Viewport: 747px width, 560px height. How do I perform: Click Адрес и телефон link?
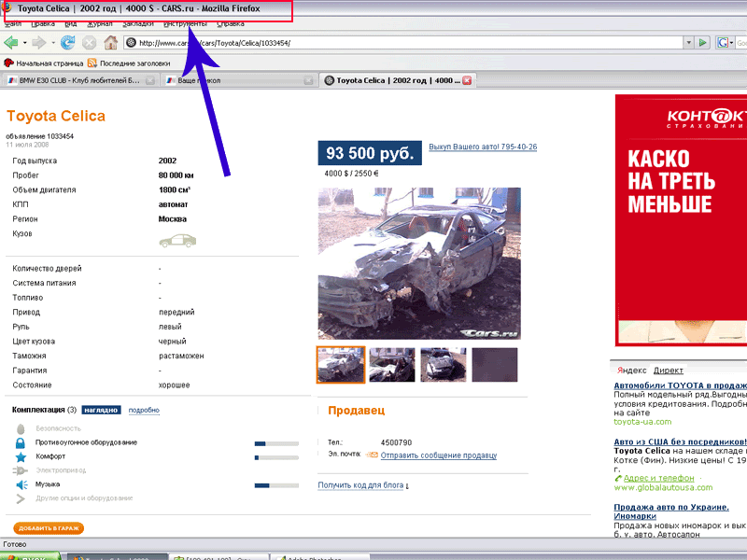click(x=659, y=478)
